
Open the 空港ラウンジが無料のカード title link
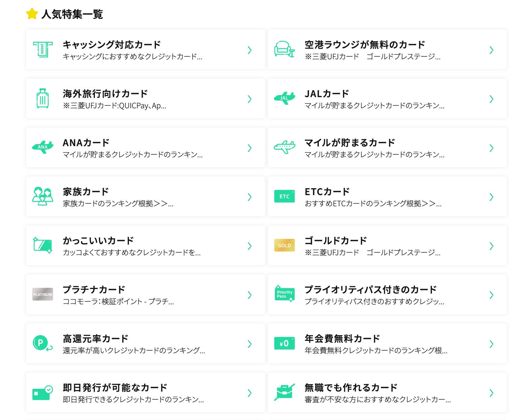[364, 45]
